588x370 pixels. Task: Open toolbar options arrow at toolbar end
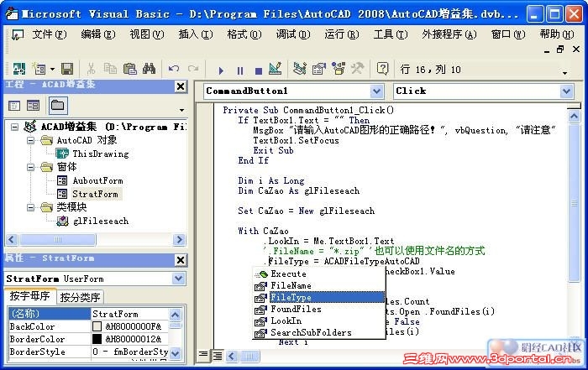coord(564,73)
